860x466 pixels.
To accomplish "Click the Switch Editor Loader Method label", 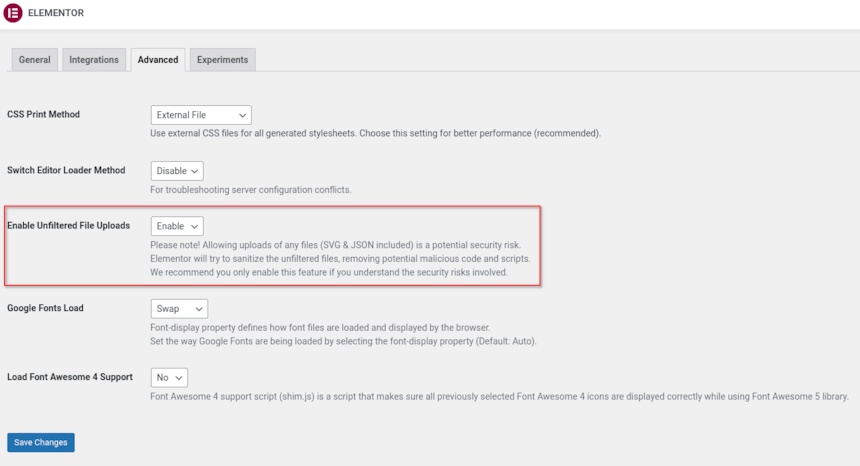I will tap(66, 170).
